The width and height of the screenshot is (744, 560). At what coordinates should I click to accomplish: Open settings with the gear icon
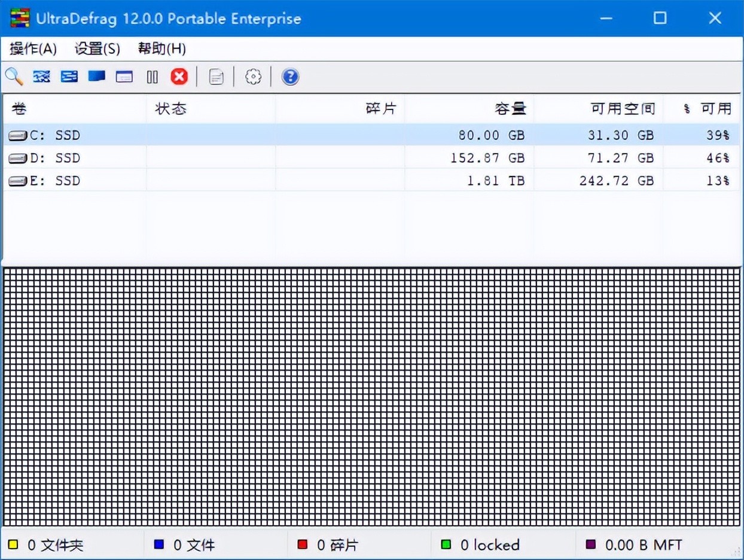tap(254, 77)
